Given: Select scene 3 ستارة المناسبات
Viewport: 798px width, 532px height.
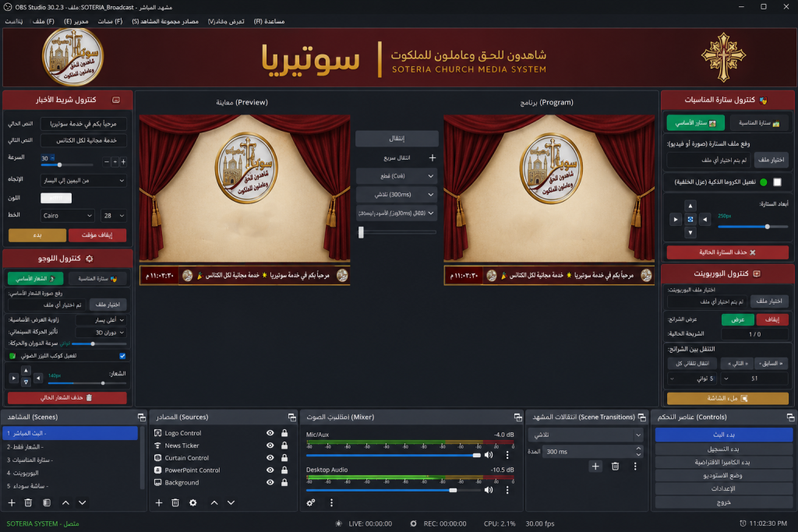Looking at the screenshot, I should 70,460.
